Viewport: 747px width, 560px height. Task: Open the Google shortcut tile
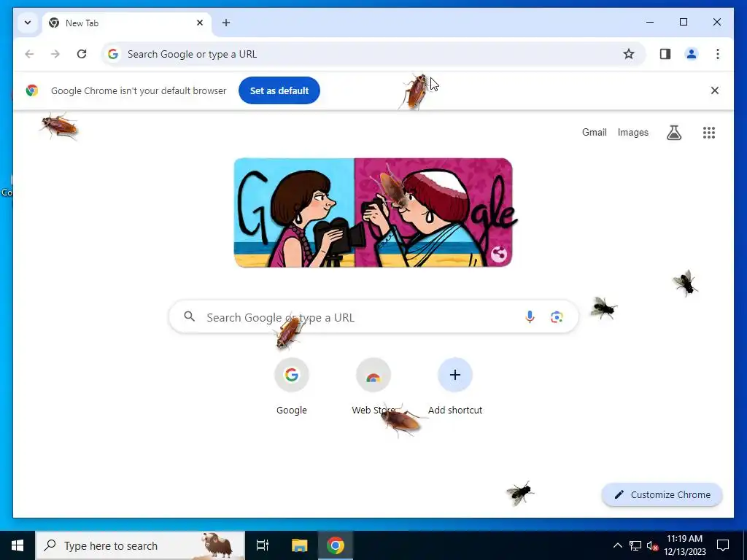pyautogui.click(x=292, y=387)
